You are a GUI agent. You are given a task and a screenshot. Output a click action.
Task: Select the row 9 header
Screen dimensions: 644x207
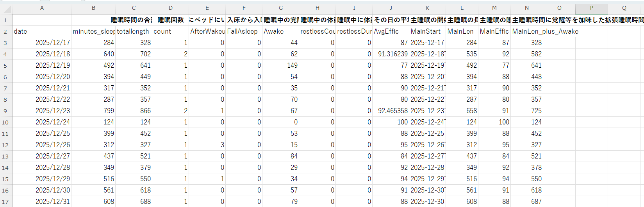pyautogui.click(x=5, y=111)
